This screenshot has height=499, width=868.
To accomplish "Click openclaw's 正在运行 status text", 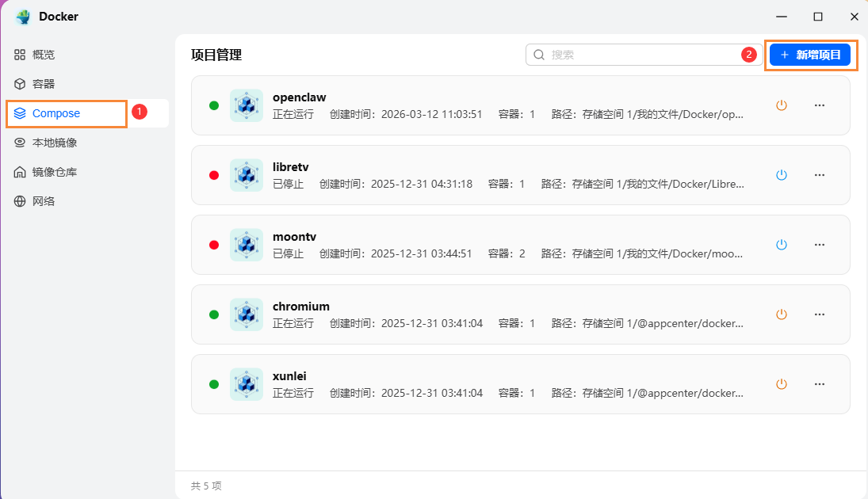I will click(x=293, y=115).
